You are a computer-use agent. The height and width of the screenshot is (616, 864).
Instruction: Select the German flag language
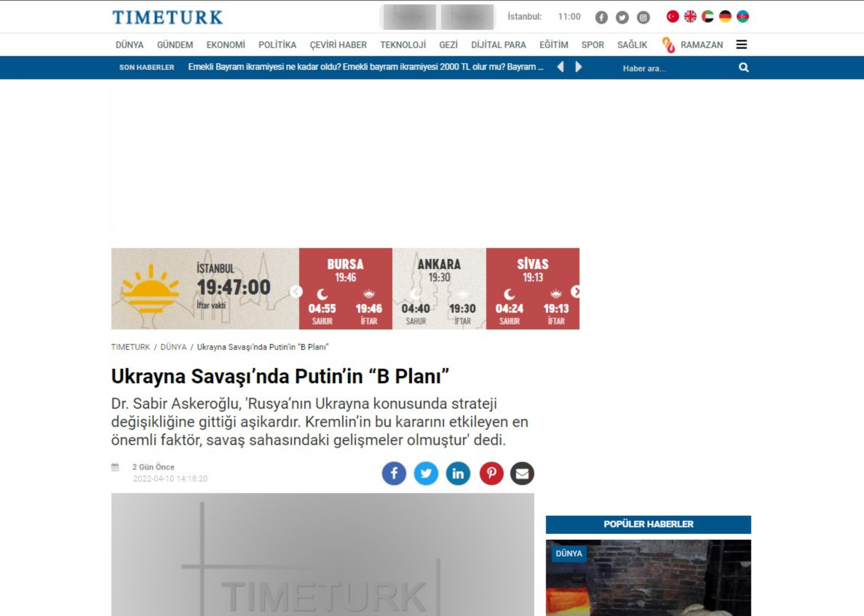coord(725,17)
